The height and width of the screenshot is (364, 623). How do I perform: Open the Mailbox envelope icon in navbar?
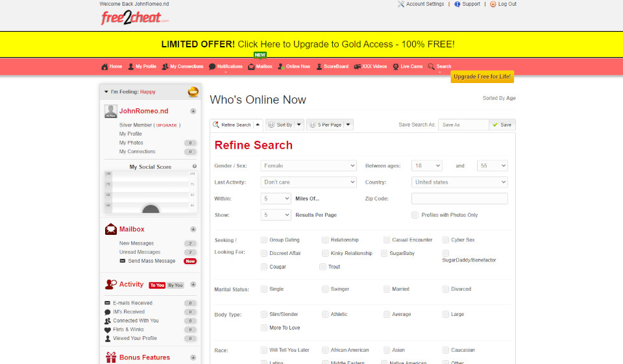click(252, 67)
